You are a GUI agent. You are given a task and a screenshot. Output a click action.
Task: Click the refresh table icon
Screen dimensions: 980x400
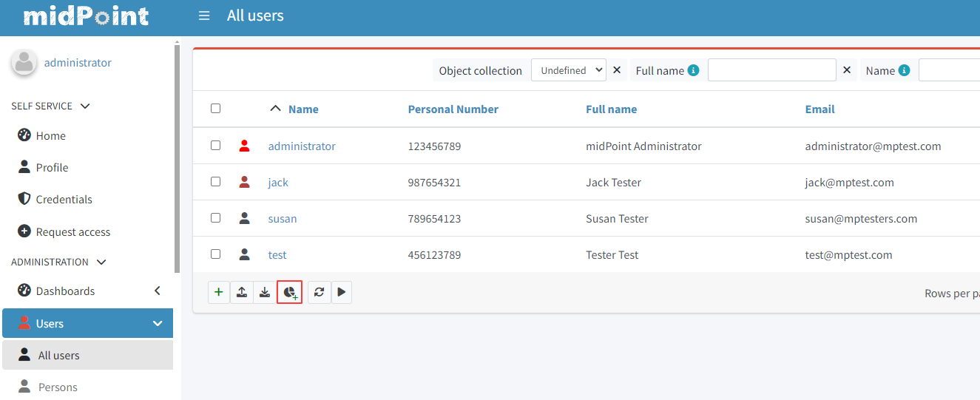319,292
